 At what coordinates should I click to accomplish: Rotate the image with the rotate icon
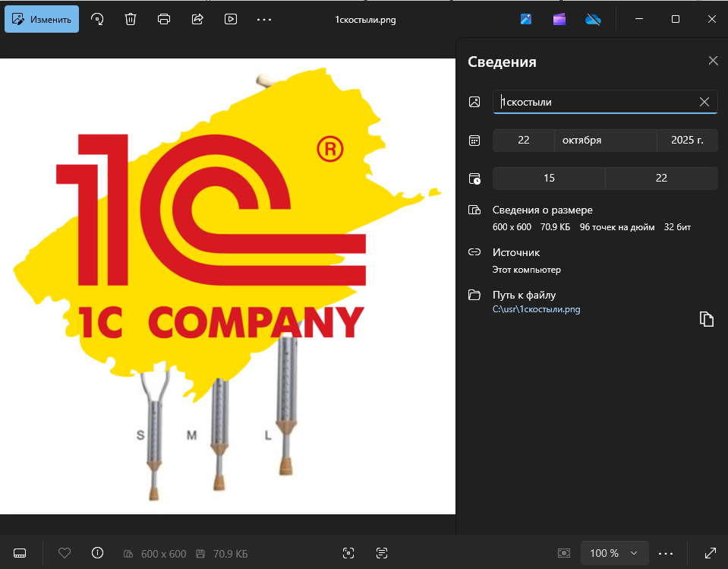(x=97, y=20)
